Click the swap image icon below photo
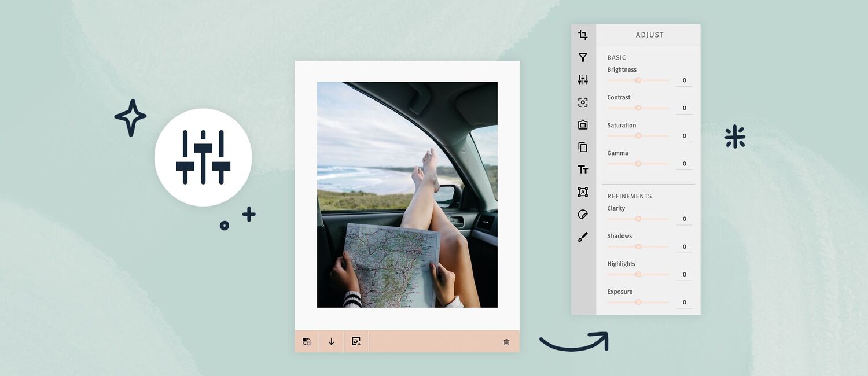This screenshot has height=376, width=868. pyautogui.click(x=307, y=342)
